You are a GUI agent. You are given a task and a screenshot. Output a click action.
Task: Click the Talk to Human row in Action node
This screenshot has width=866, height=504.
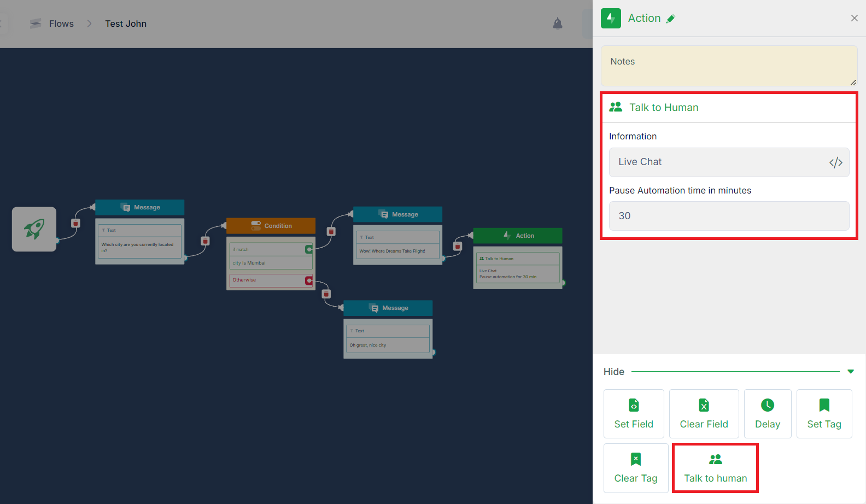518,259
